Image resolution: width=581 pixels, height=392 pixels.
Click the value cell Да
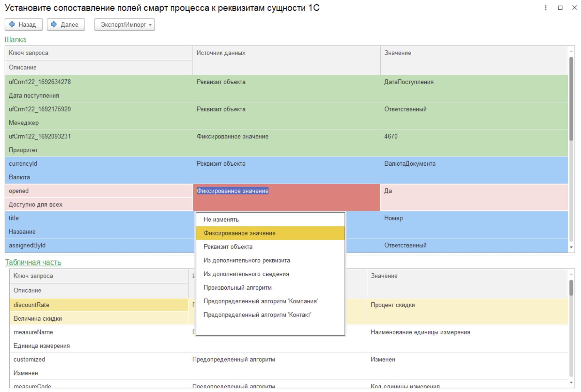coord(474,198)
